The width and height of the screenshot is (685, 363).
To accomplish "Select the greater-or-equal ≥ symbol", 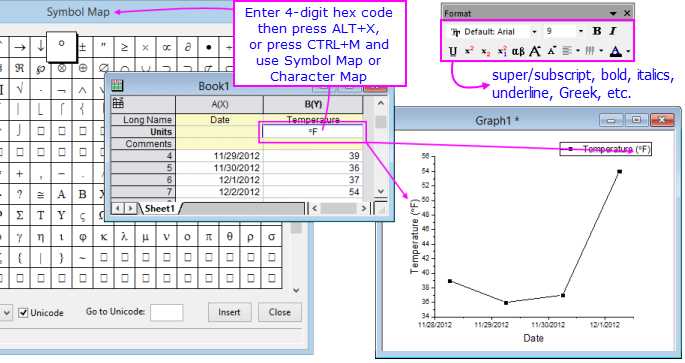I will (125, 47).
